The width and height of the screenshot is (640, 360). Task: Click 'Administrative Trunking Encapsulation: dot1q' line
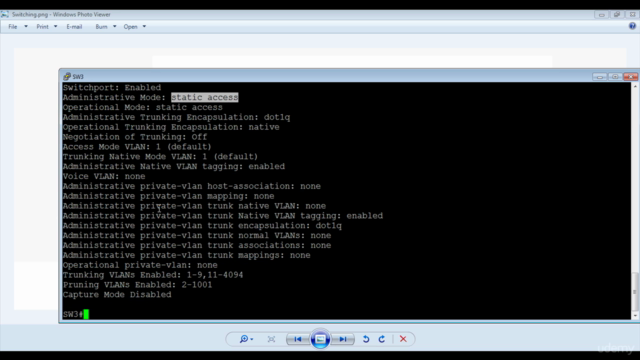(176, 117)
